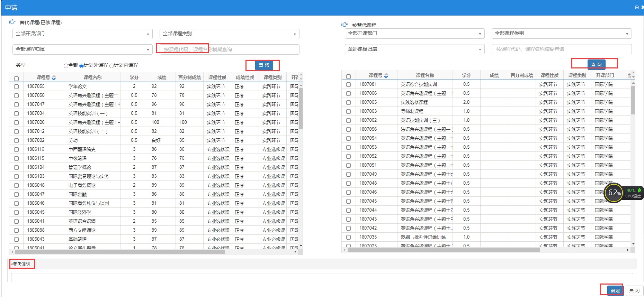Sort left table by 课程号 icon
The height and width of the screenshot is (297, 644).
pyautogui.click(x=54, y=78)
